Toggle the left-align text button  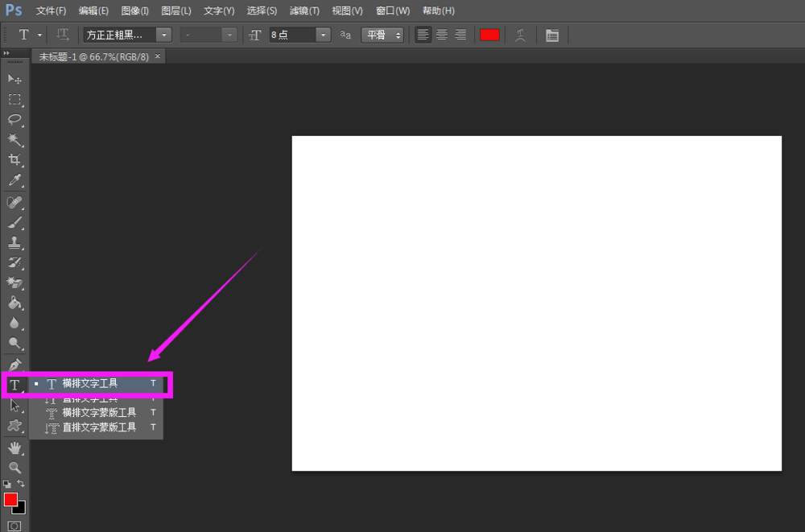[x=423, y=35]
